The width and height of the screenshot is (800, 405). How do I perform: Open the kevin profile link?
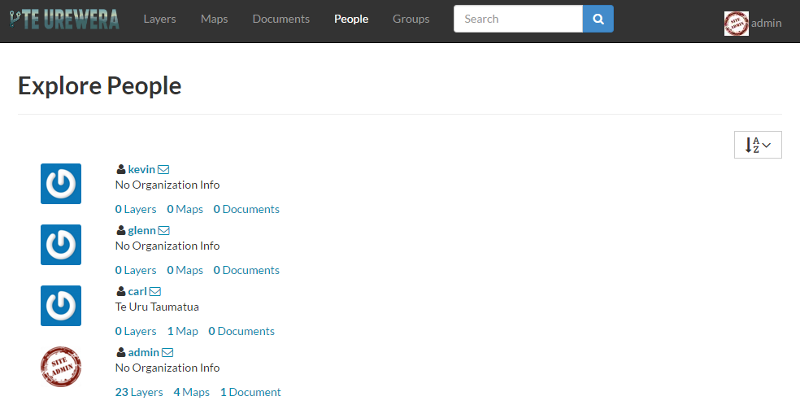pos(141,169)
